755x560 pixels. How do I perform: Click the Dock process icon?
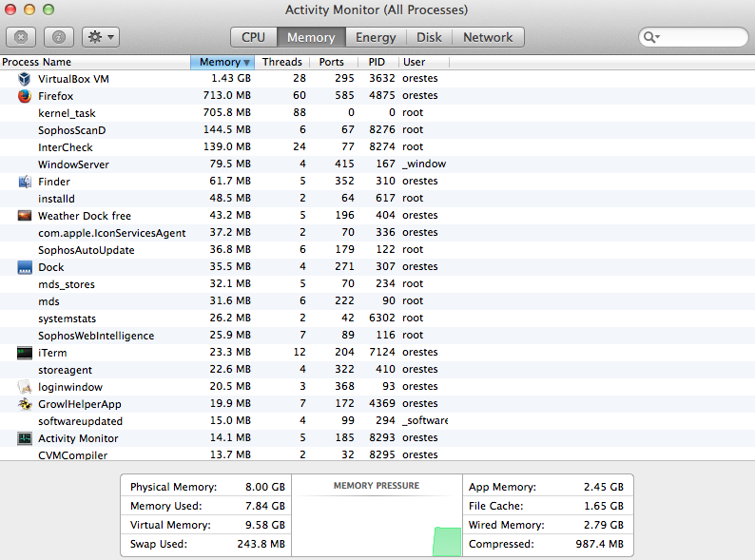(25, 267)
